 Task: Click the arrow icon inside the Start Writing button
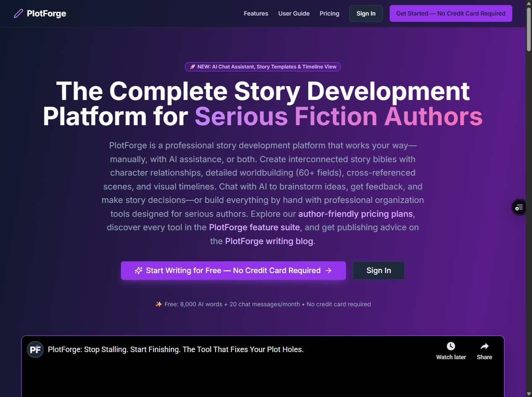point(330,271)
